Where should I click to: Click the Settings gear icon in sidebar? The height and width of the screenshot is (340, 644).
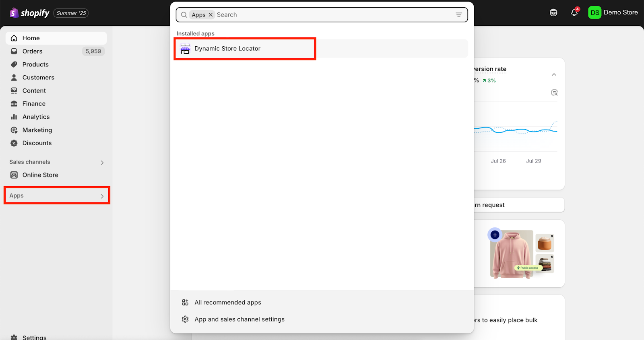click(14, 337)
